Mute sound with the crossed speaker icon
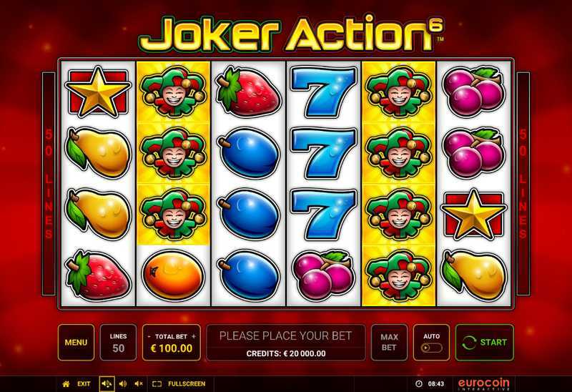 (139, 384)
